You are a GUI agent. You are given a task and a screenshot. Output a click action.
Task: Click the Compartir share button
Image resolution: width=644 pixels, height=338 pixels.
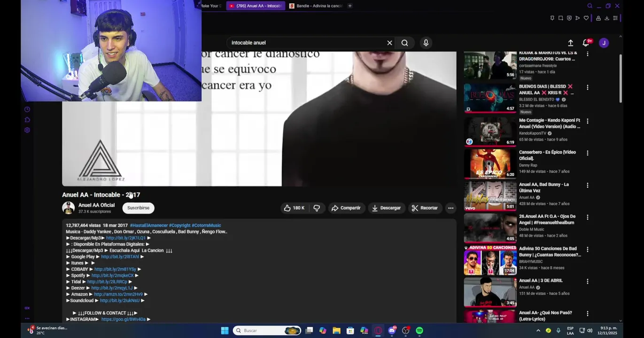(x=346, y=208)
